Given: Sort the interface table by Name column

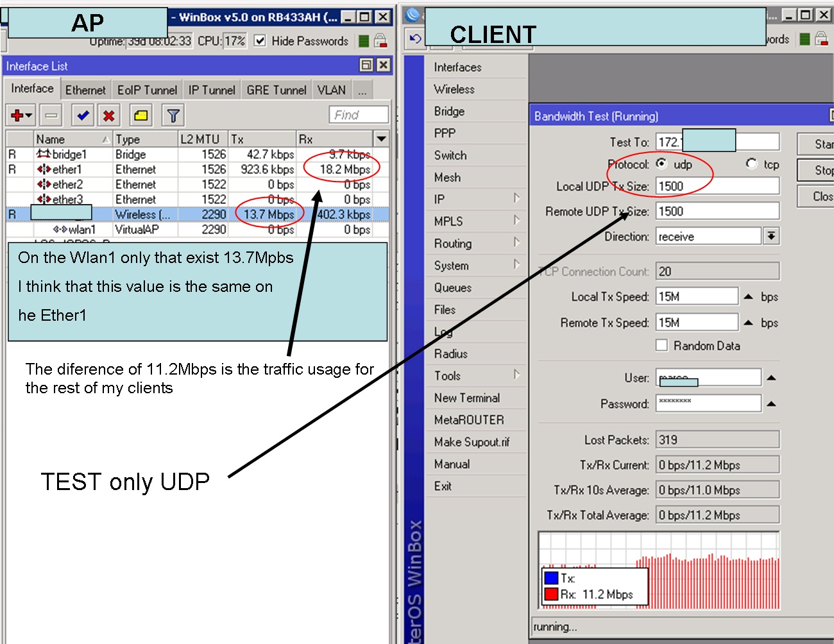Looking at the screenshot, I should pos(73,139).
